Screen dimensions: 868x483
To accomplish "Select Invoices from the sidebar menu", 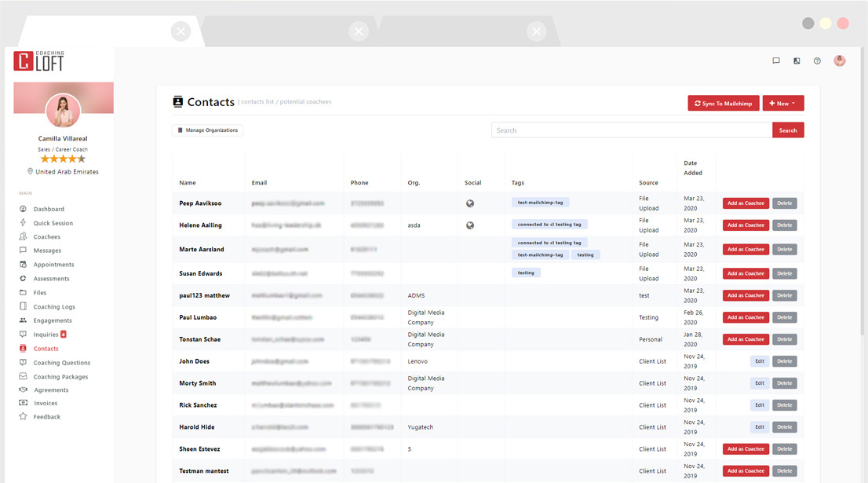I will (46, 403).
